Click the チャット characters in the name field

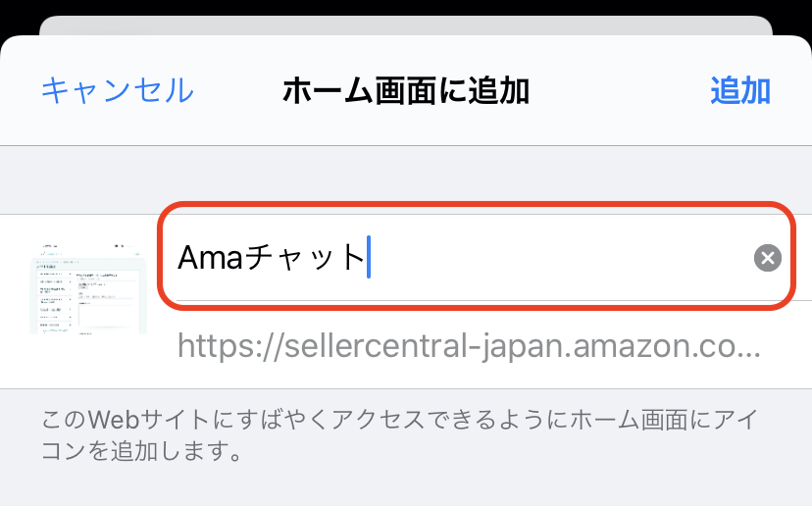302,258
